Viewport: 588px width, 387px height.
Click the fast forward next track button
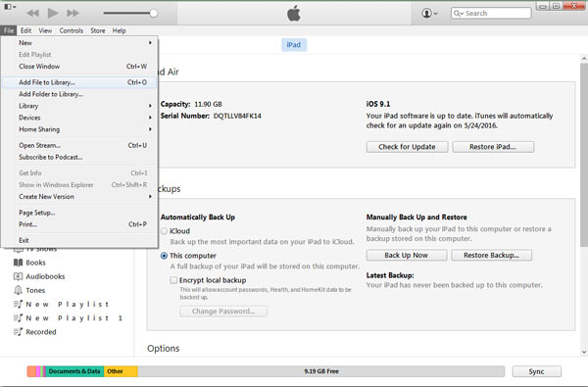click(73, 13)
